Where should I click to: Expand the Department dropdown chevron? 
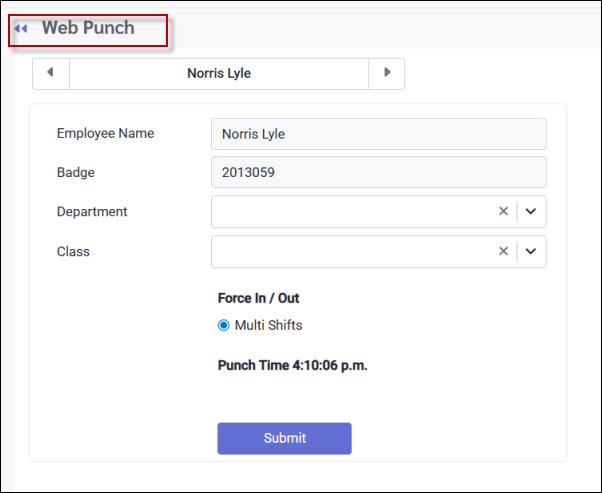coord(531,211)
